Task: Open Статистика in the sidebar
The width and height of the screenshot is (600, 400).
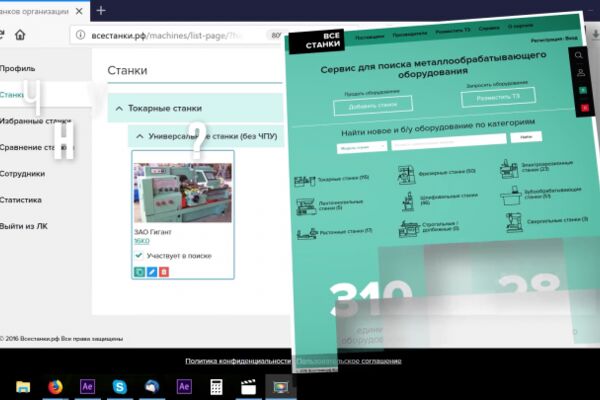Action: coord(21,200)
